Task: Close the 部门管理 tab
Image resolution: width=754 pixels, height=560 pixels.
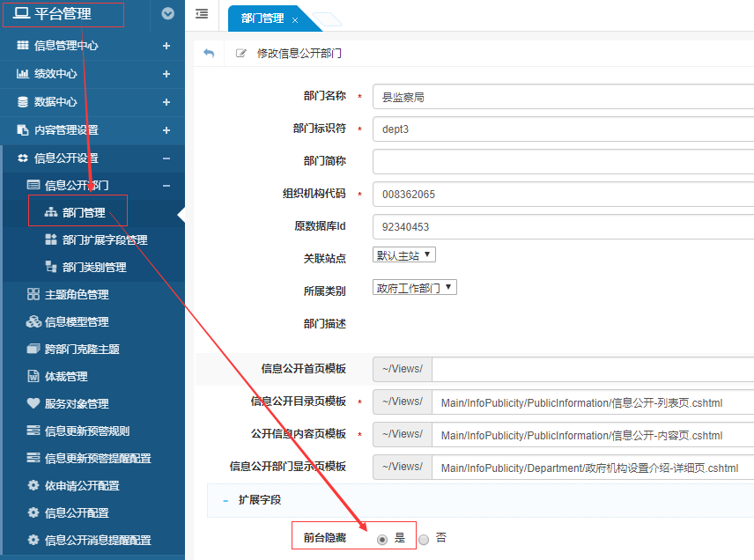Action: [295, 19]
